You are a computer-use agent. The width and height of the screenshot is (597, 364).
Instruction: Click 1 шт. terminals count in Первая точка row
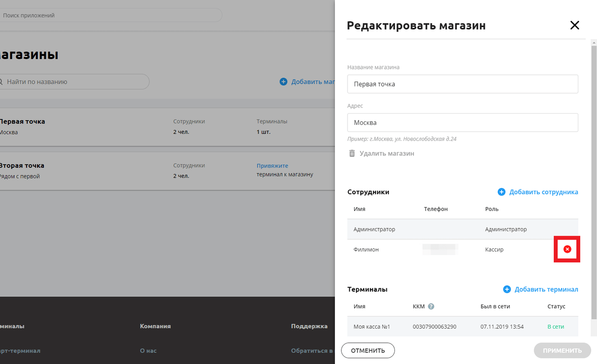coord(264,132)
